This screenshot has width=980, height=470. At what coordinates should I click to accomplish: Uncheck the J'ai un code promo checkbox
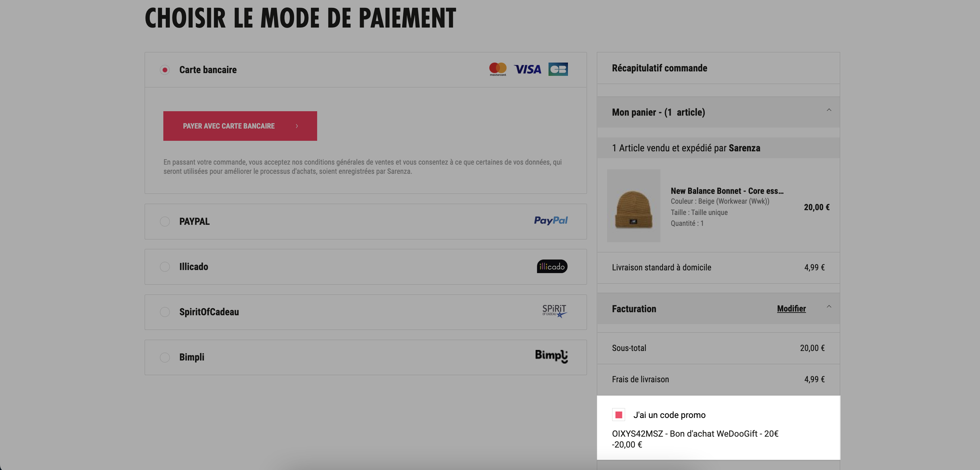(x=619, y=415)
